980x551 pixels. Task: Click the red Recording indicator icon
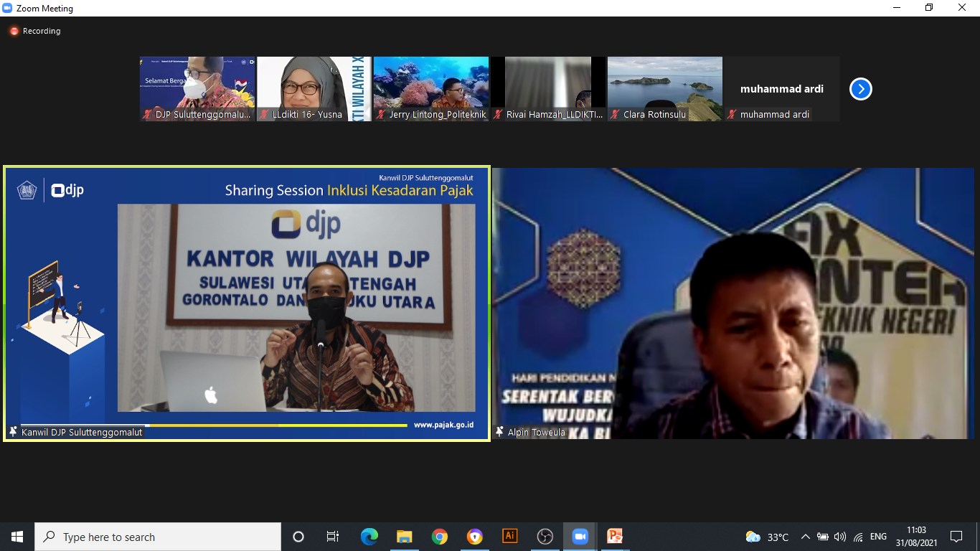point(14,31)
